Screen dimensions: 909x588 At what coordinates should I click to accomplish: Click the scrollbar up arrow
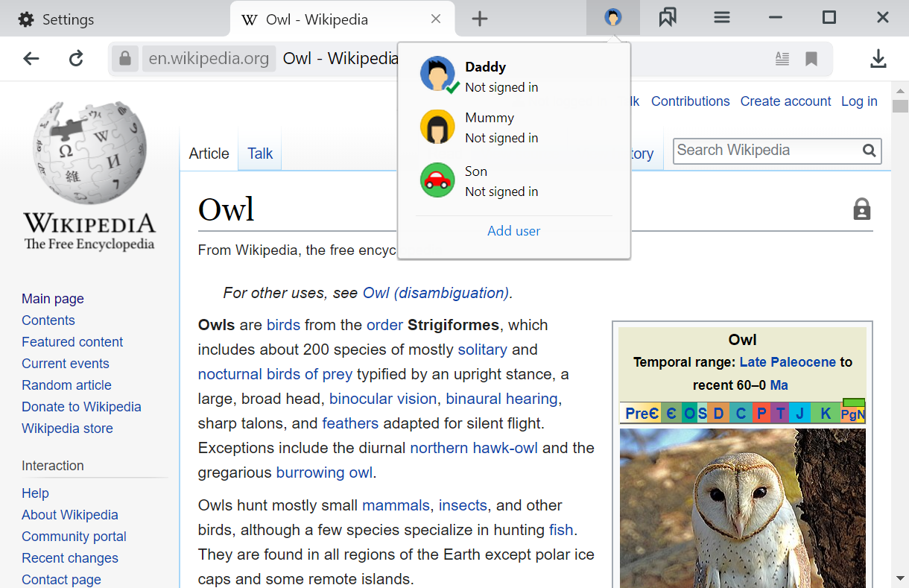(900, 89)
